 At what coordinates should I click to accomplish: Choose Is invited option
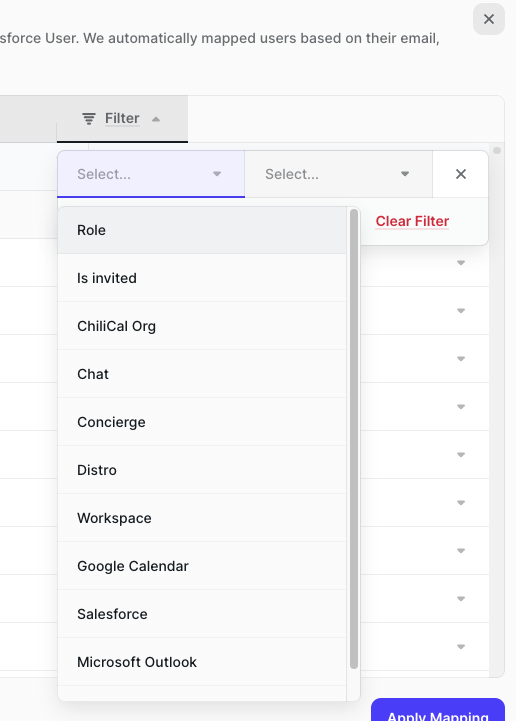[x=202, y=278]
